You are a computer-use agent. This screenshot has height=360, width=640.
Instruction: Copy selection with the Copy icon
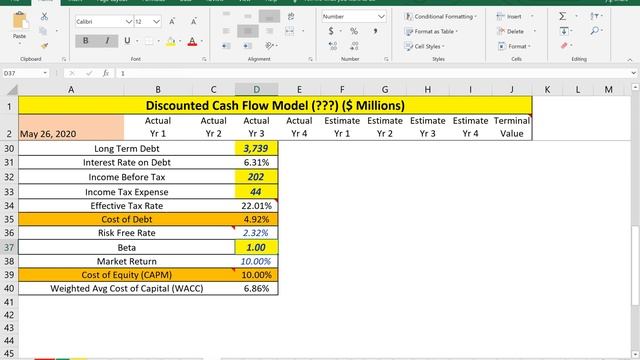point(43,31)
